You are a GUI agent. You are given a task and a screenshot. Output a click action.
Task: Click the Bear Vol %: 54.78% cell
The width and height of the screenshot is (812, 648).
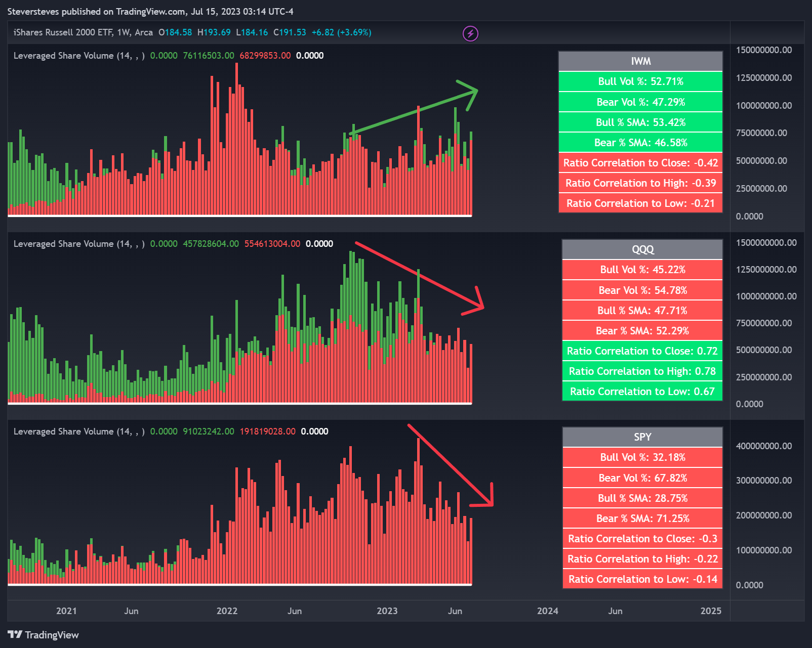click(642, 290)
